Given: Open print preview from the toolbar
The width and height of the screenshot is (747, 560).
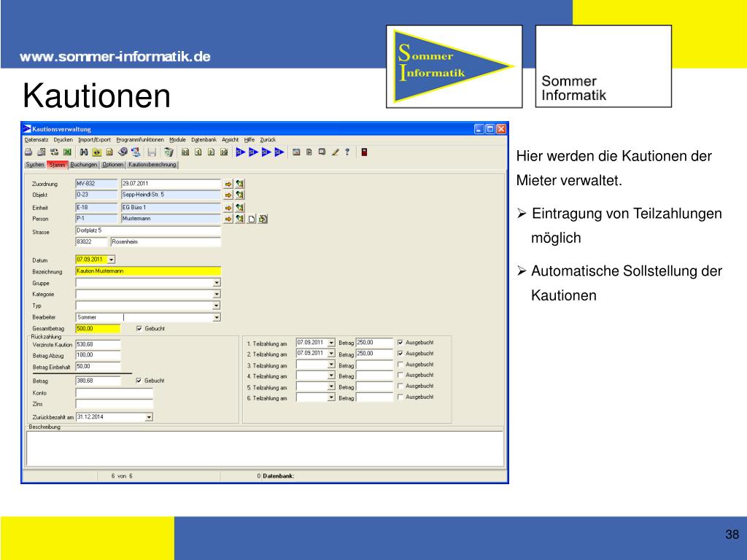Looking at the screenshot, I should (42, 152).
